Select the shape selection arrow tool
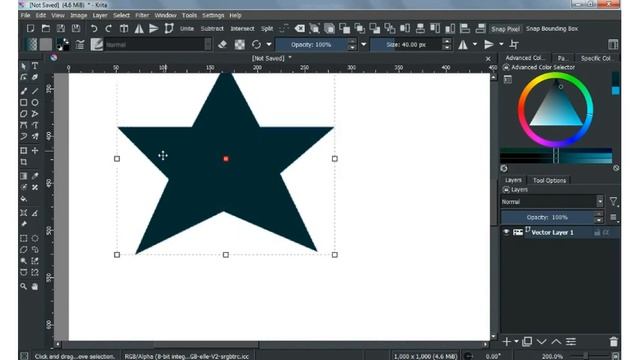This screenshot has width=640, height=360. click(x=24, y=66)
